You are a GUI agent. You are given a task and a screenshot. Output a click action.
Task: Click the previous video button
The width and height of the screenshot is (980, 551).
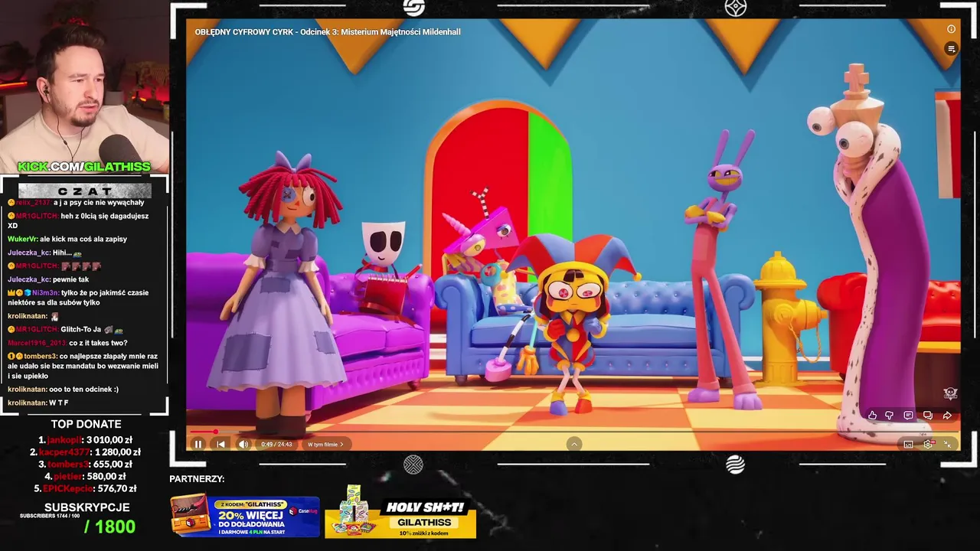pyautogui.click(x=220, y=444)
